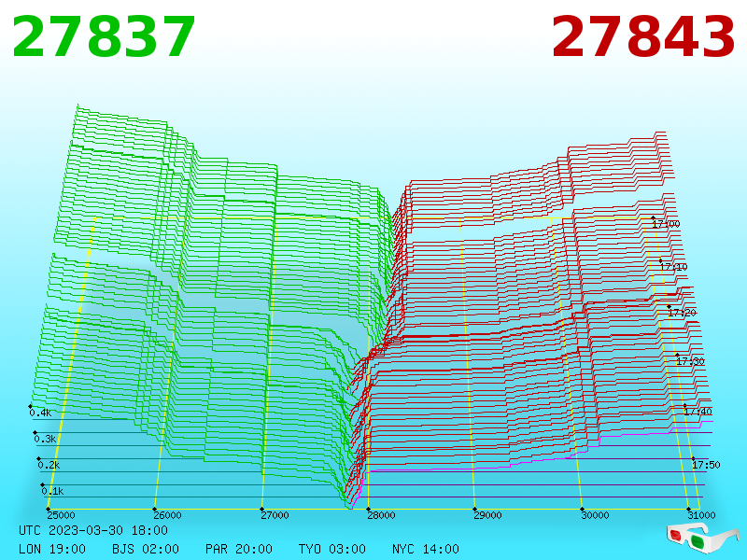Click the 17:40 time axis label
This screenshot has height=560, width=747.
698,412
